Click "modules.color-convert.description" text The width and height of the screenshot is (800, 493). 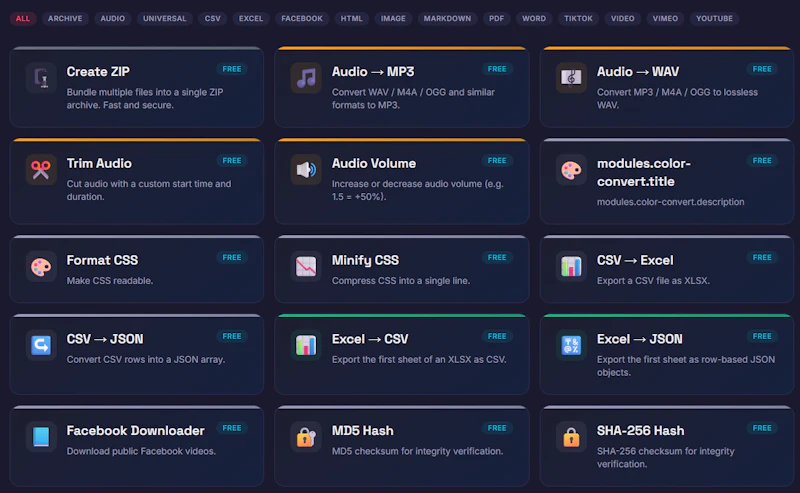(x=670, y=202)
